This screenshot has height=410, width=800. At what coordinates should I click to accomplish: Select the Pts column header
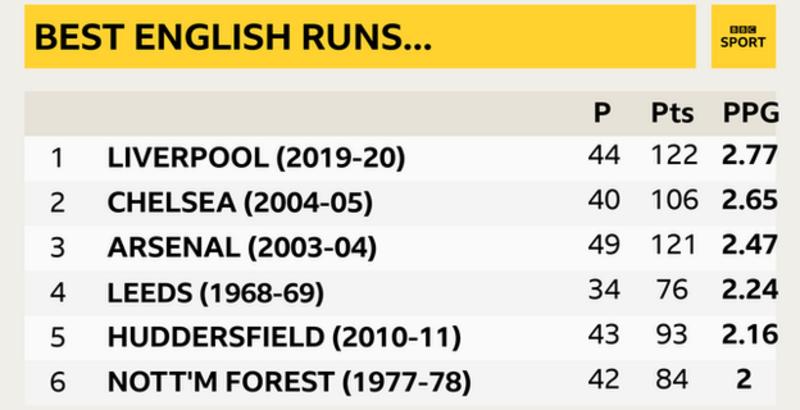tap(672, 113)
